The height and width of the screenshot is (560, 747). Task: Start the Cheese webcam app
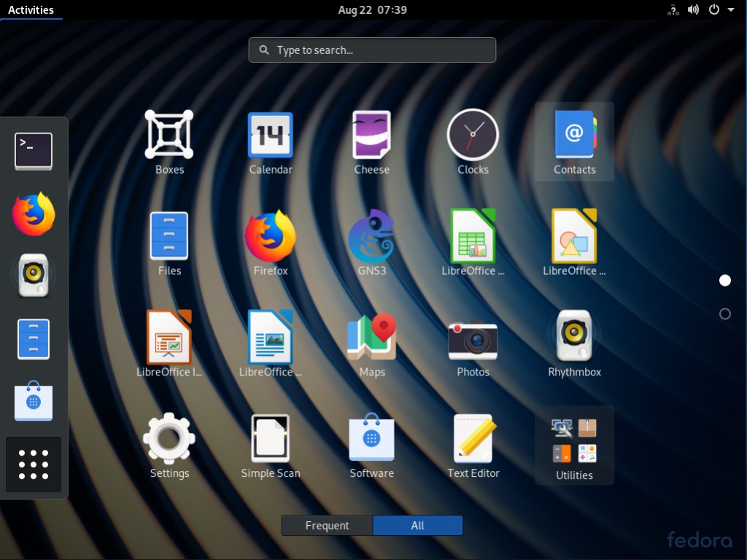pos(371,141)
